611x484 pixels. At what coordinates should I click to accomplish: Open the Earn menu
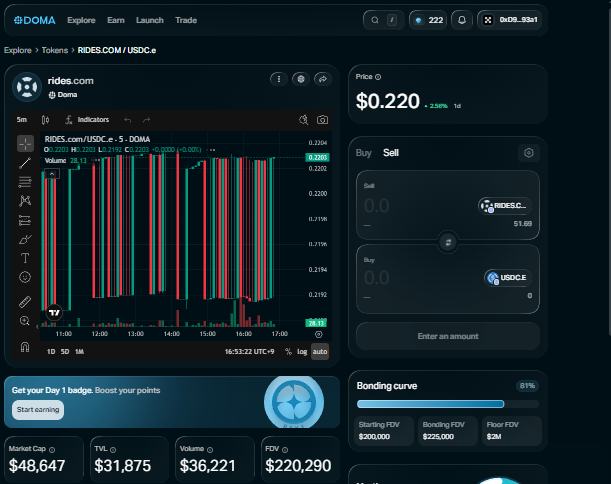click(x=116, y=20)
